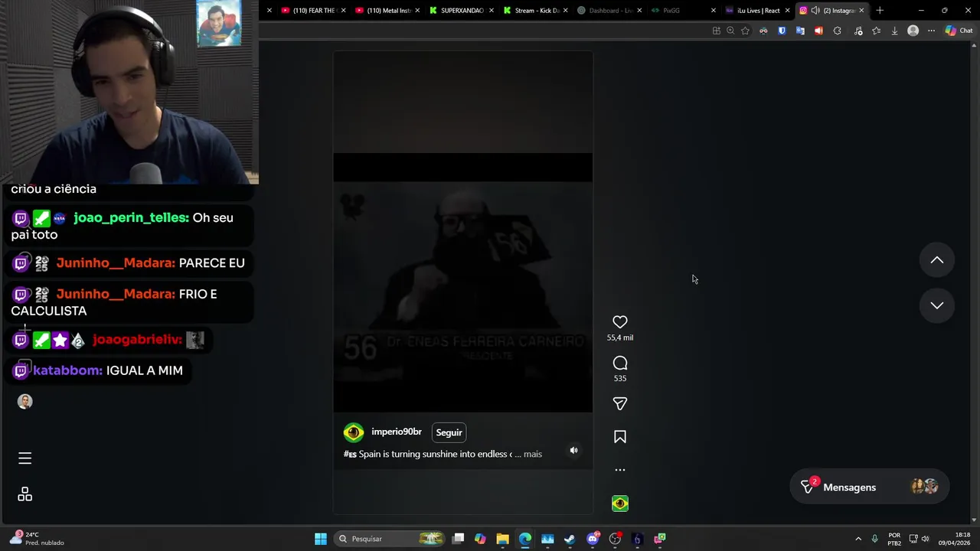Open red extension icon in Edge toolbar
980x551 pixels.
pos(818,31)
